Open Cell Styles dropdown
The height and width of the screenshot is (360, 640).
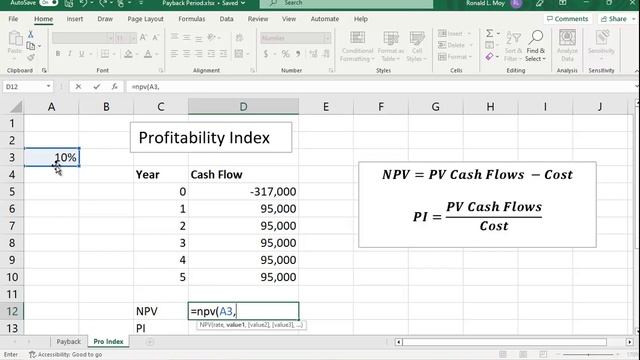(x=417, y=46)
